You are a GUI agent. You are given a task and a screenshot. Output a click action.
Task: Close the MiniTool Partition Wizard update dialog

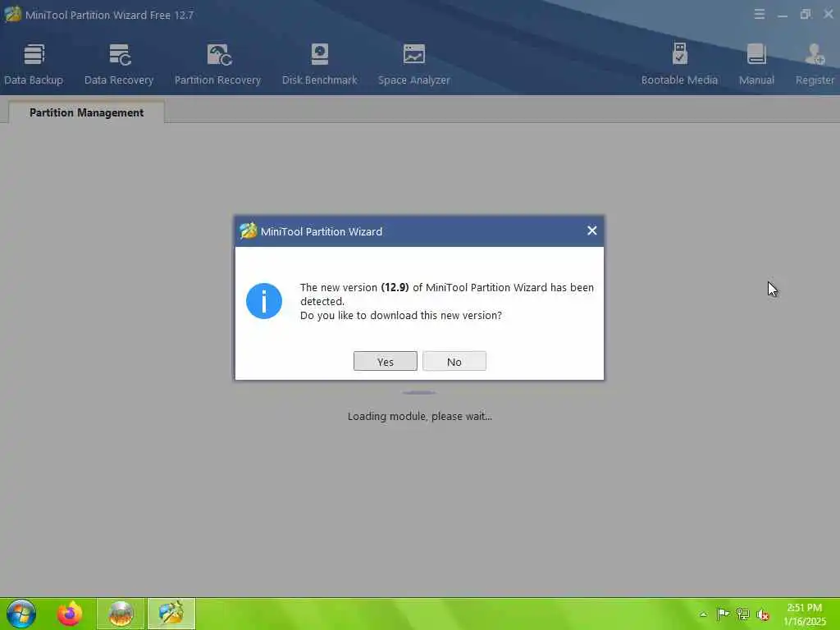[592, 231]
